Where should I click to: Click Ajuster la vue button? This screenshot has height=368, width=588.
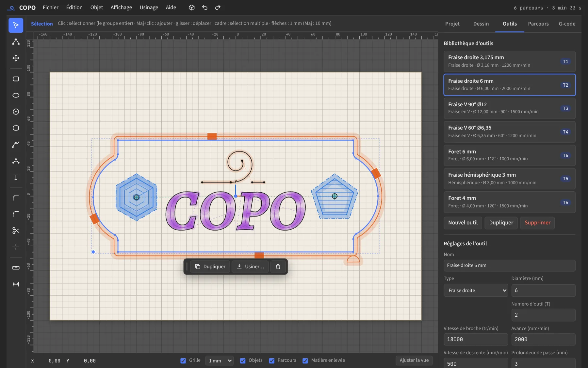click(x=414, y=360)
